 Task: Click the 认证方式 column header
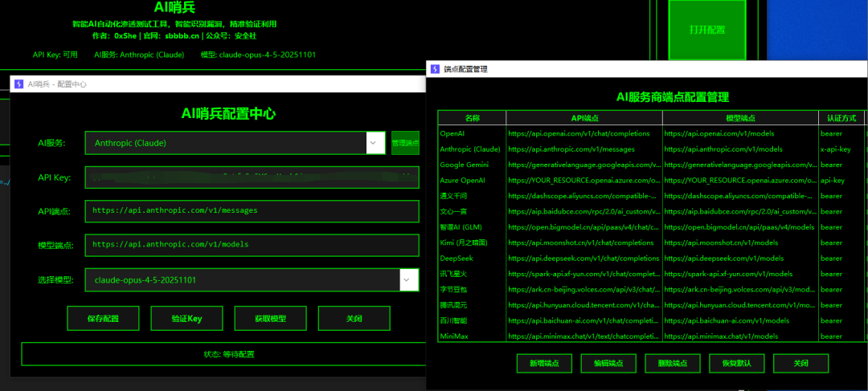(841, 118)
